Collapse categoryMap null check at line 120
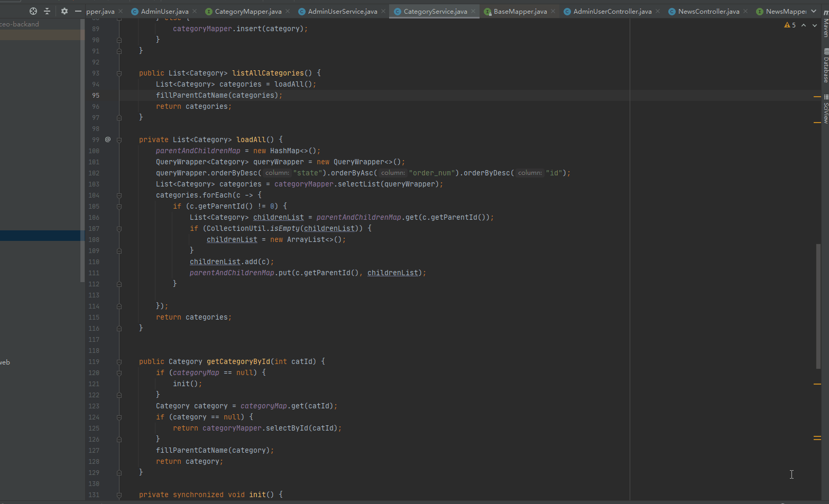The image size is (829, 504). click(x=119, y=373)
